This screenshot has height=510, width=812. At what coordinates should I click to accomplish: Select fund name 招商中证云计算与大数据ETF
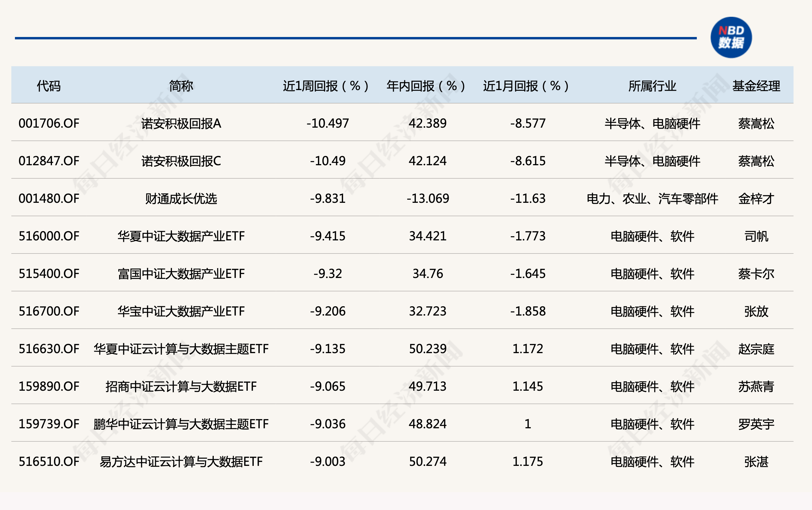coord(181,386)
